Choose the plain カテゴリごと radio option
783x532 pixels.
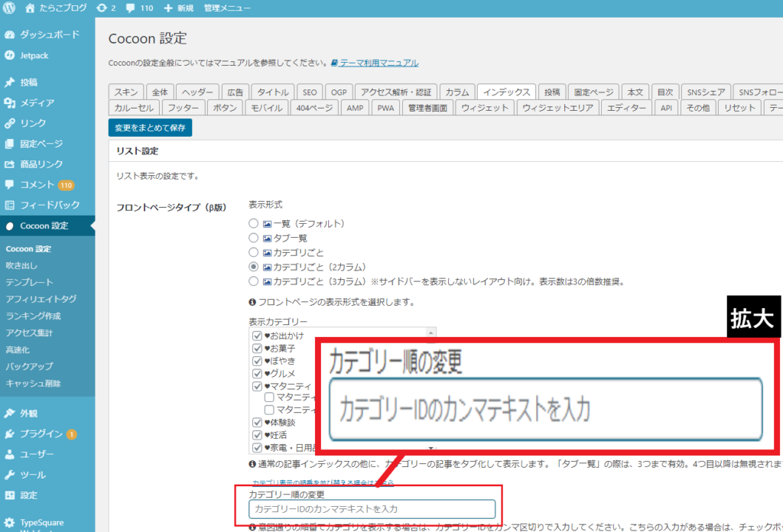coord(254,252)
